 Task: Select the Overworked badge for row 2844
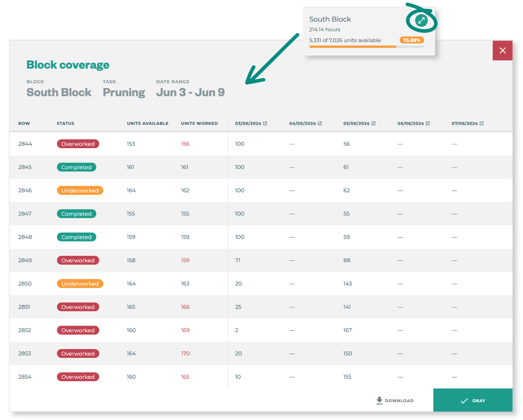[78, 144]
